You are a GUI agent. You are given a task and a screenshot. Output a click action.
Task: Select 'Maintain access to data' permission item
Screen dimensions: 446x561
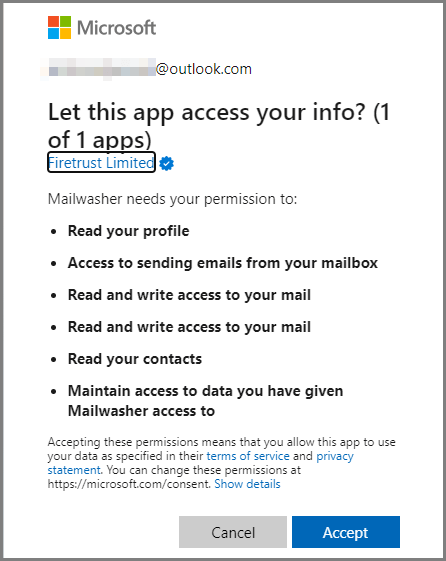click(205, 401)
